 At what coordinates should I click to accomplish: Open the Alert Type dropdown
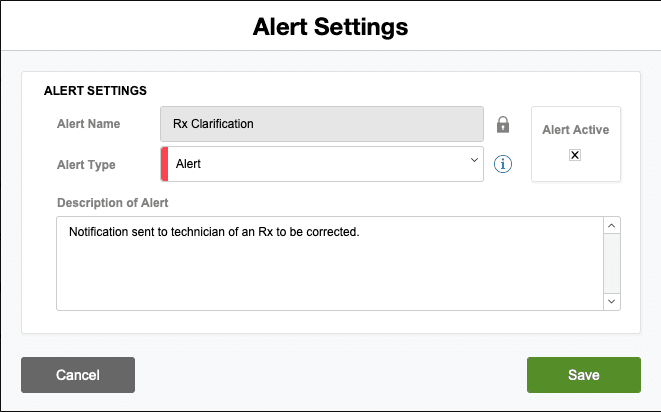click(x=322, y=164)
